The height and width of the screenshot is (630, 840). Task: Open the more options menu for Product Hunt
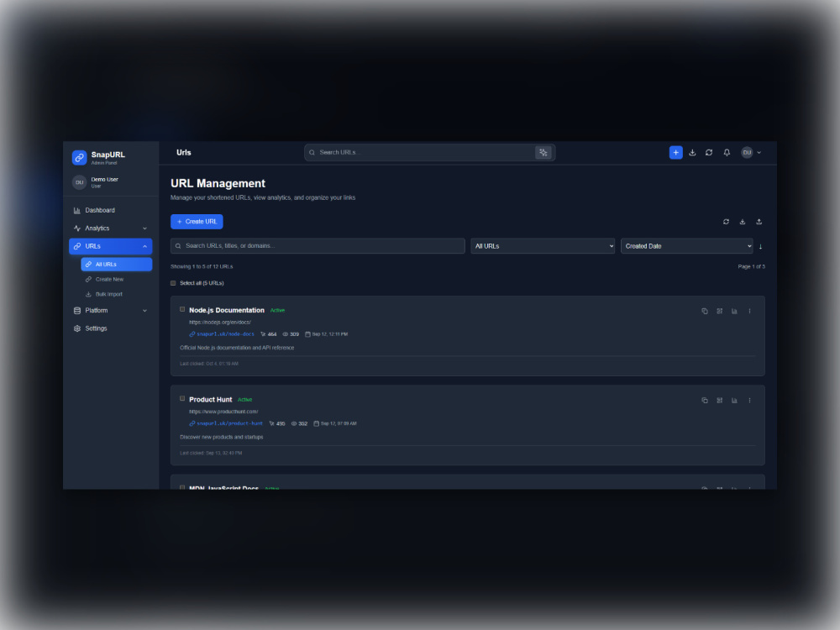pyautogui.click(x=750, y=401)
